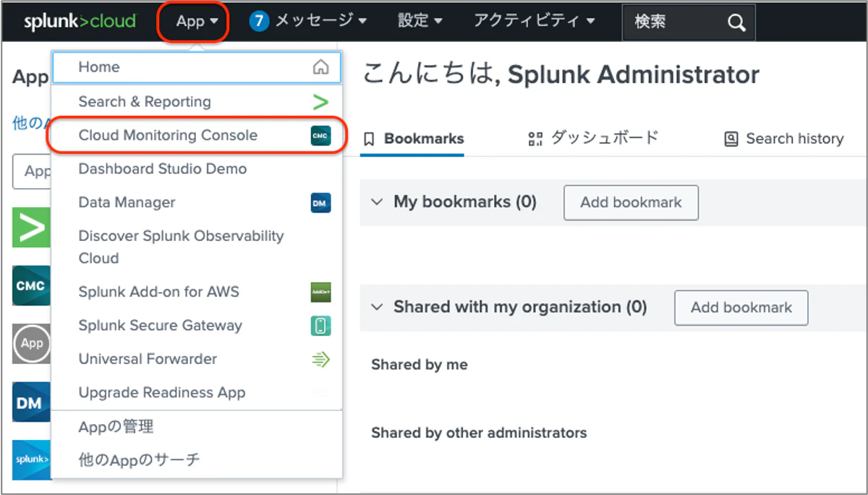The width and height of the screenshot is (868, 495).
Task: Open the アクティビティ menu
Action: coord(534,22)
